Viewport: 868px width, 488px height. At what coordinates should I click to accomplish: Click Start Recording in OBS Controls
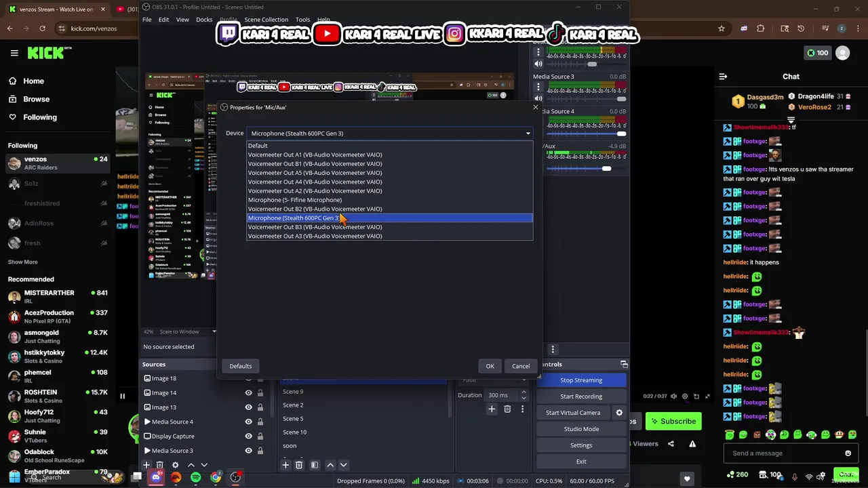pyautogui.click(x=581, y=396)
